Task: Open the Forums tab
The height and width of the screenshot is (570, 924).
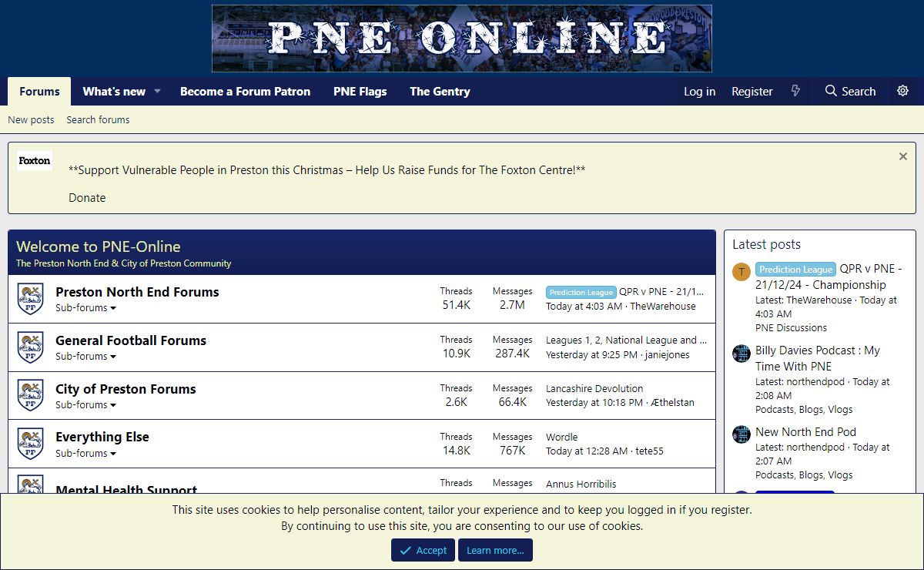Action: [39, 91]
